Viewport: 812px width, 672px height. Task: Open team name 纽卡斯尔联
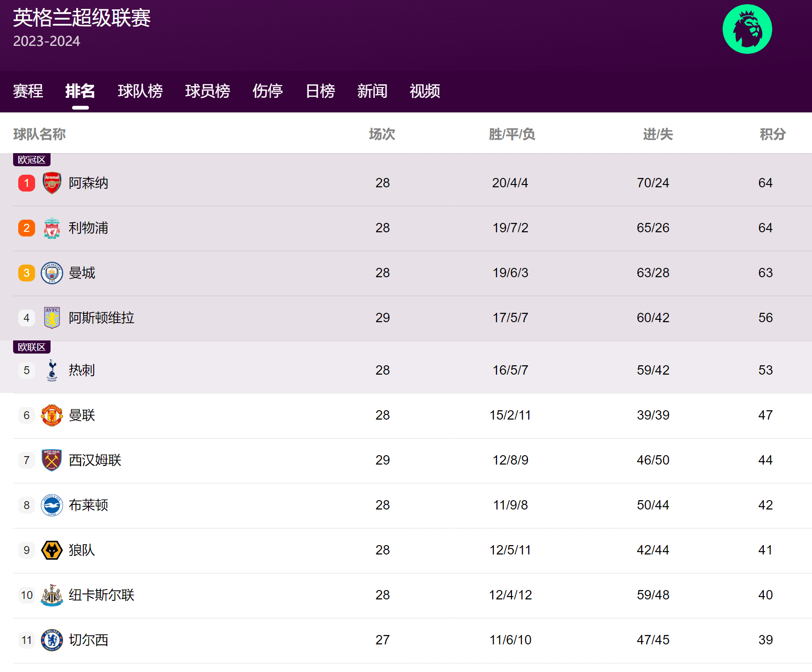pos(102,595)
